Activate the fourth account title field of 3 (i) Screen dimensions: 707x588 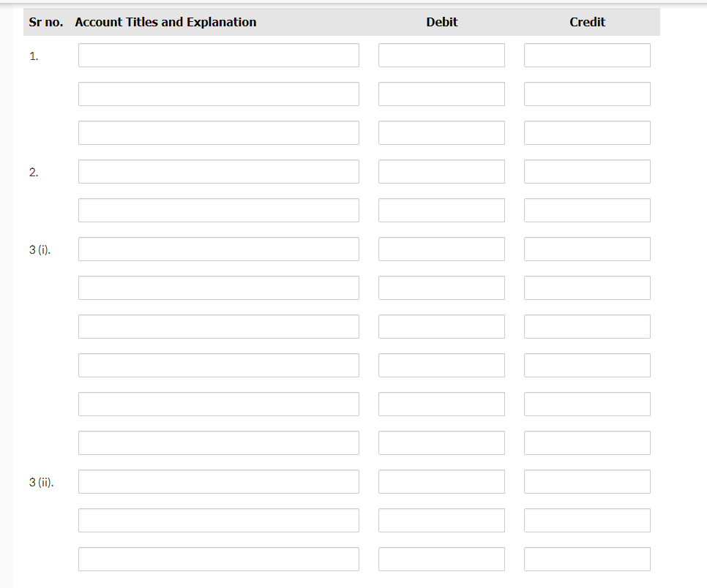coord(219,366)
